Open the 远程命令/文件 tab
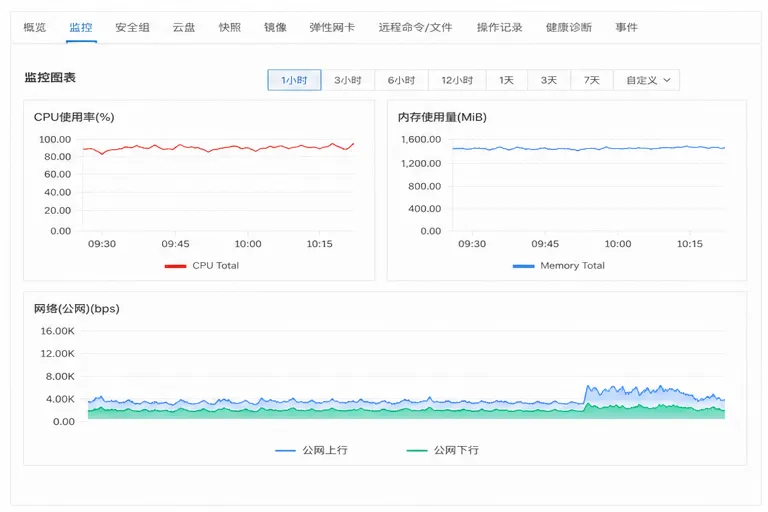The height and width of the screenshot is (512, 768). point(415,27)
